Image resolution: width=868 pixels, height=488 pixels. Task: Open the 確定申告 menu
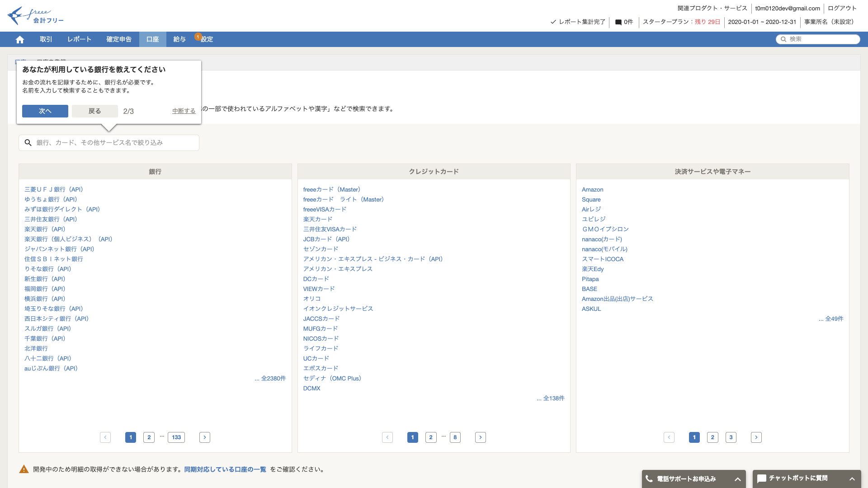click(x=119, y=39)
